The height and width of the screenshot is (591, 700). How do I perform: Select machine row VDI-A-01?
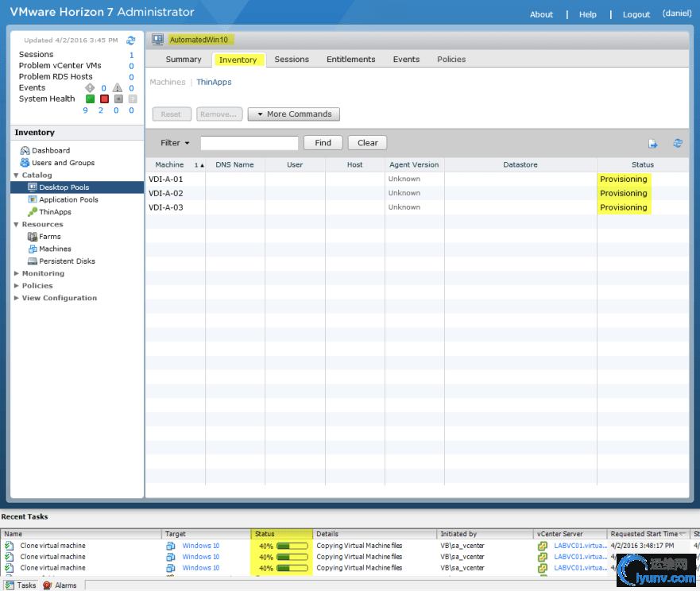coord(417,179)
